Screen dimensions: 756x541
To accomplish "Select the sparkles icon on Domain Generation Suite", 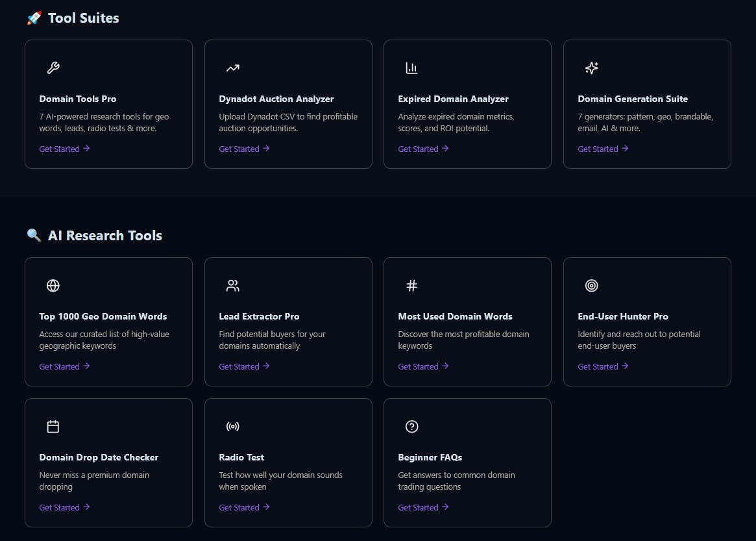I will (591, 68).
